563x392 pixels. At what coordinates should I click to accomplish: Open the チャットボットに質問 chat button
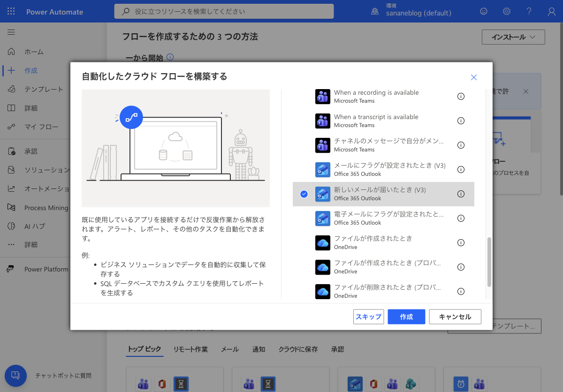point(15,376)
